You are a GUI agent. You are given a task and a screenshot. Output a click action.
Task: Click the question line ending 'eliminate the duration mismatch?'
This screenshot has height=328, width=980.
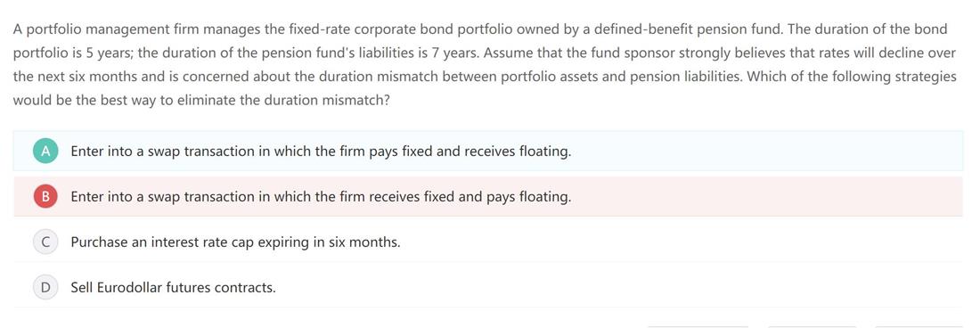[201, 100]
